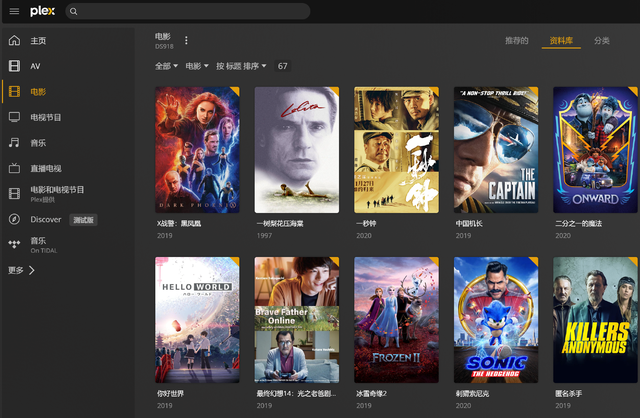Click the title 最终幻想14：光之老爸
640x418 pixels.
click(x=297, y=394)
